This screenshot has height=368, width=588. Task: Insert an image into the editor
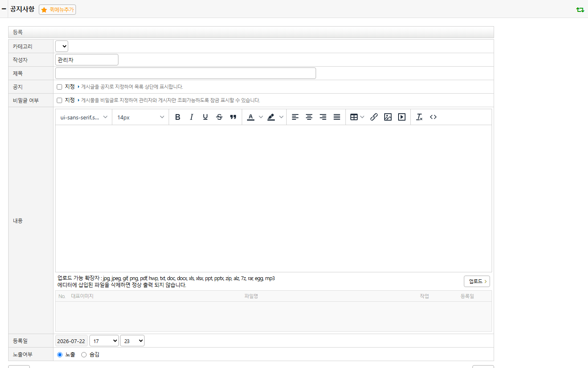pyautogui.click(x=388, y=117)
